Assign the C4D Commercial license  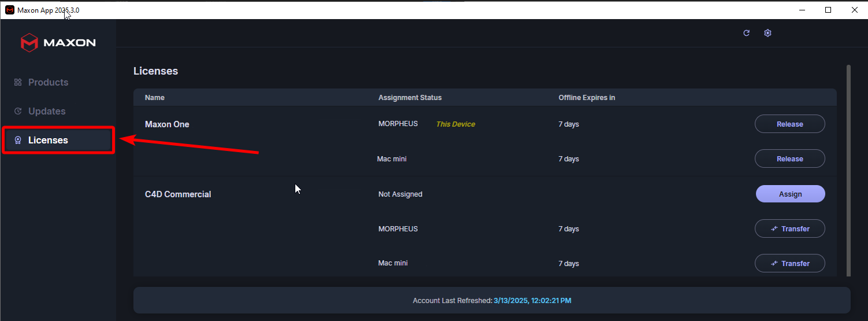[790, 194]
